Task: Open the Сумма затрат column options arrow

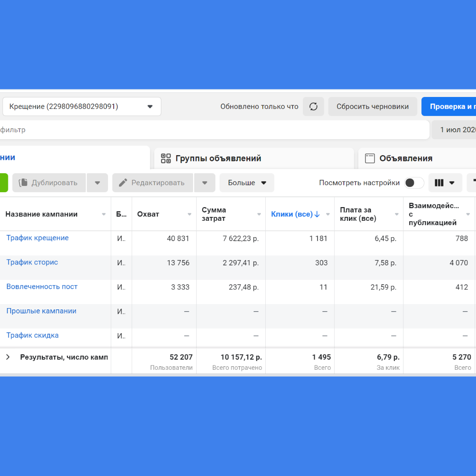Action: coord(259,214)
